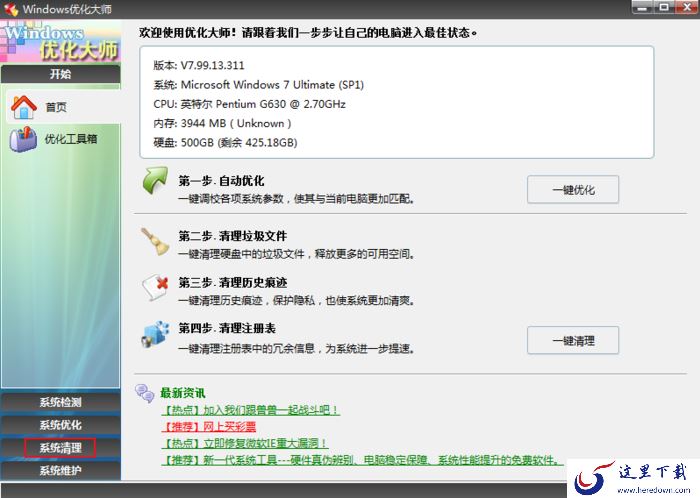Open the 立即修复微软IE重大漏洞 link
This screenshot has width=700, height=498.
pos(245,443)
